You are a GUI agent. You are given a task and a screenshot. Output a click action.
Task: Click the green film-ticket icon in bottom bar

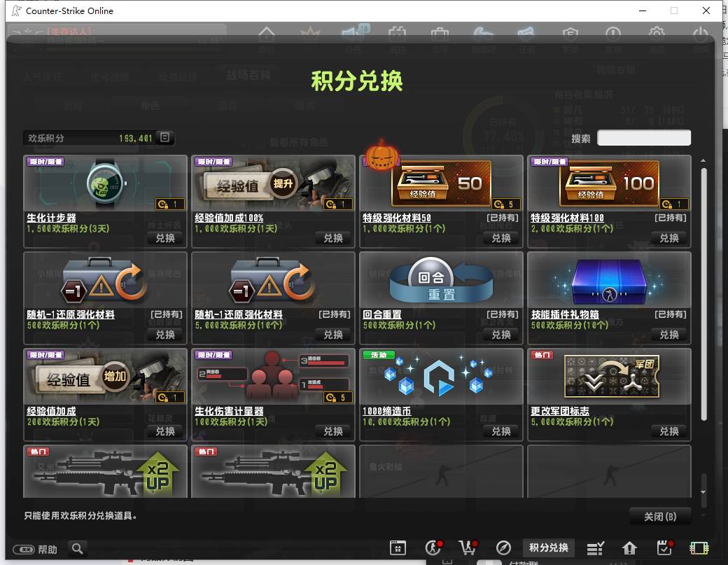coord(699,548)
